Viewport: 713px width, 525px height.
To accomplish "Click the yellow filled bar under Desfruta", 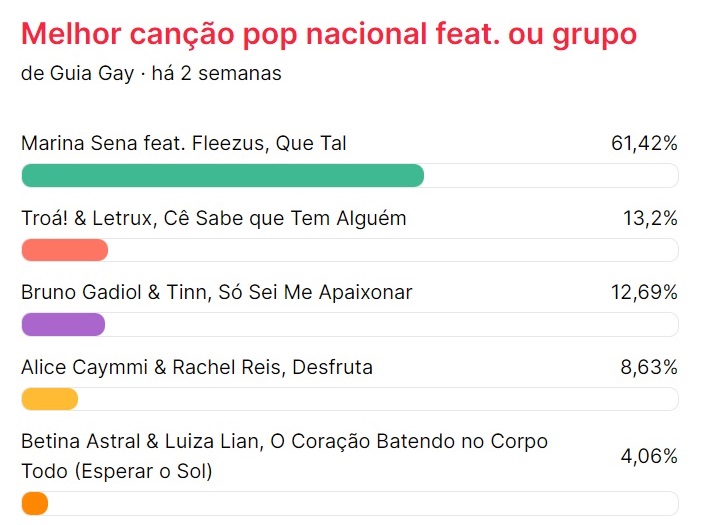I will point(49,399).
